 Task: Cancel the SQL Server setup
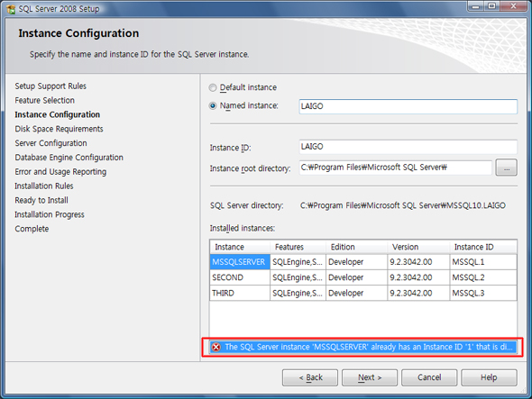pyautogui.click(x=429, y=377)
